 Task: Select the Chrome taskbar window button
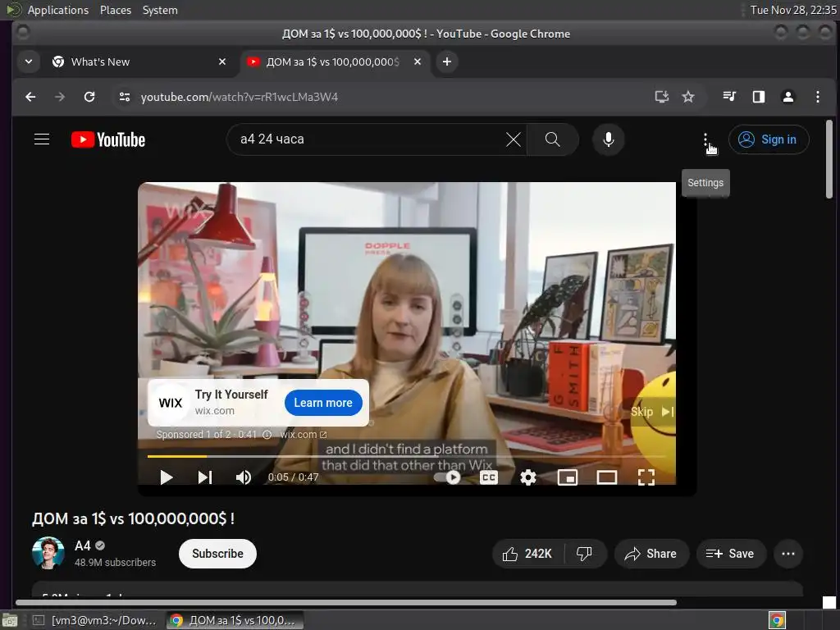(x=234, y=620)
